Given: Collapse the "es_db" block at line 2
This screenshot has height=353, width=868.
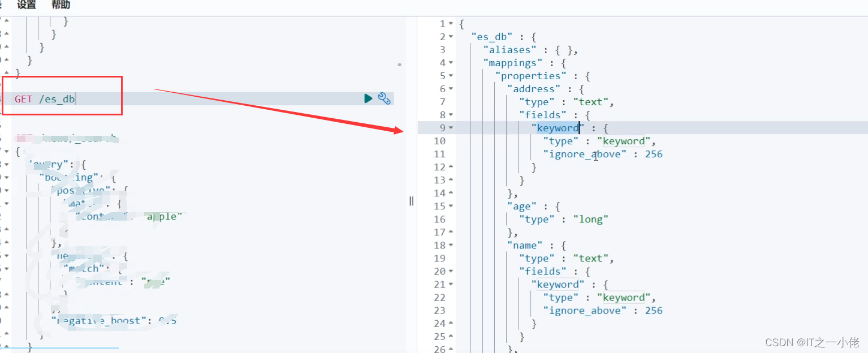Looking at the screenshot, I should pyautogui.click(x=451, y=37).
